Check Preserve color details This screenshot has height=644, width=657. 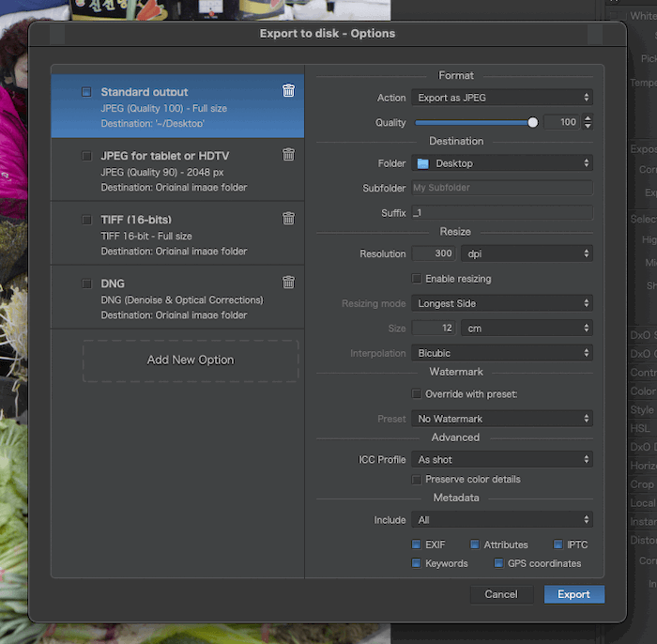click(x=417, y=480)
